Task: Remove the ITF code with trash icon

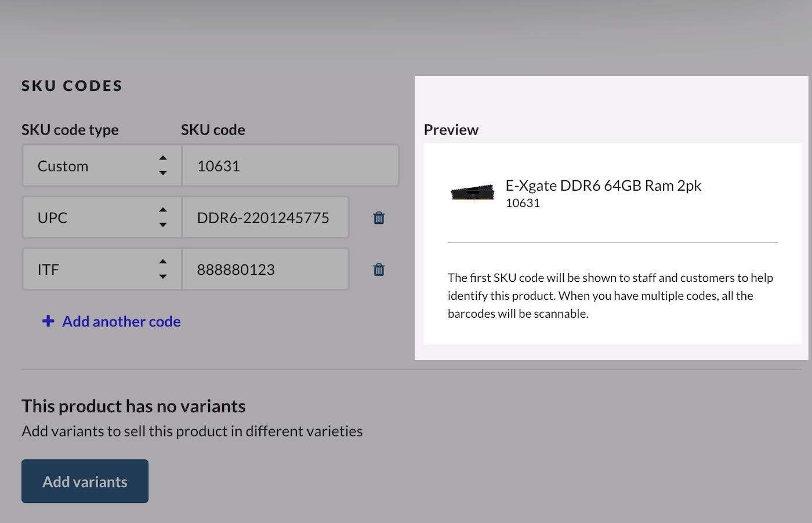Action: [x=379, y=270]
